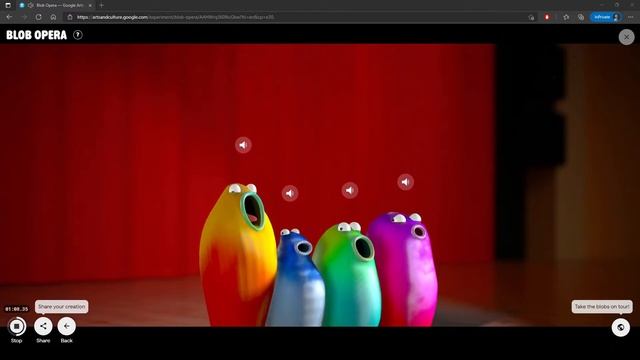The height and width of the screenshot is (360, 640).
Task: Open browser Favorites star icon
Action: click(x=566, y=17)
